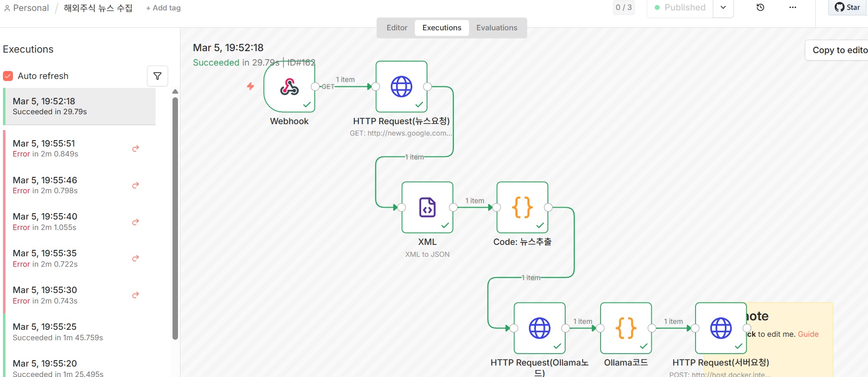Retry the 19:55:40 errored execution
This screenshot has width=868, height=377.
(135, 222)
